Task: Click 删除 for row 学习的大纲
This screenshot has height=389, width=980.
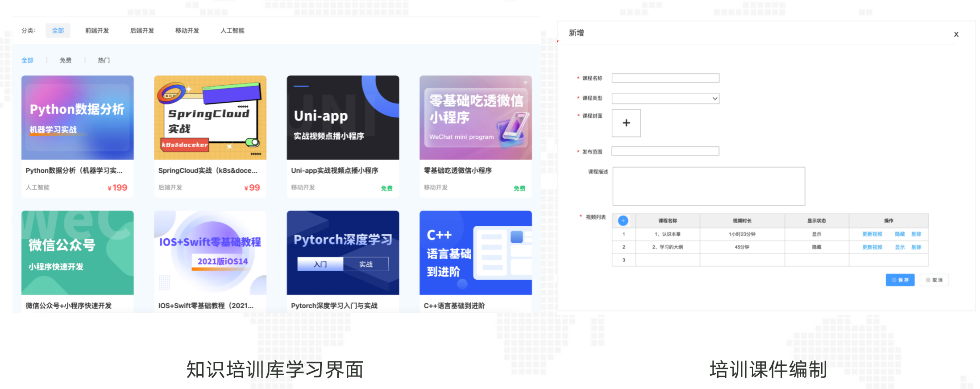Action: click(916, 247)
